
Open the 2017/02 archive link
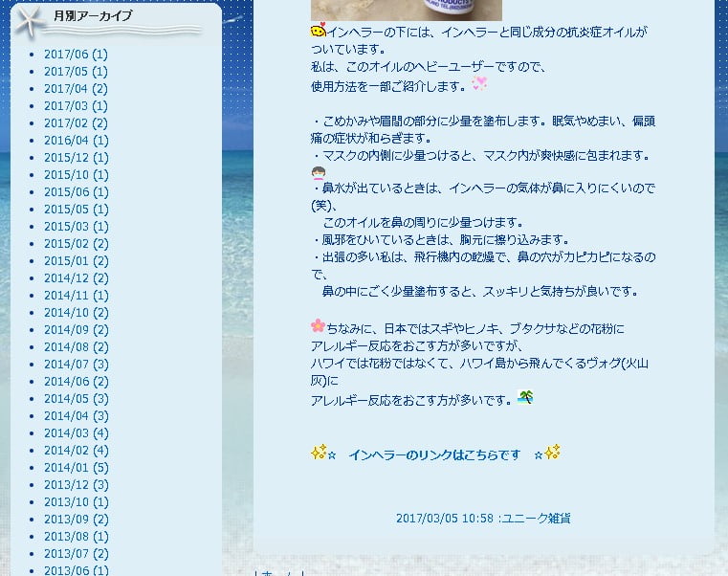[76, 123]
